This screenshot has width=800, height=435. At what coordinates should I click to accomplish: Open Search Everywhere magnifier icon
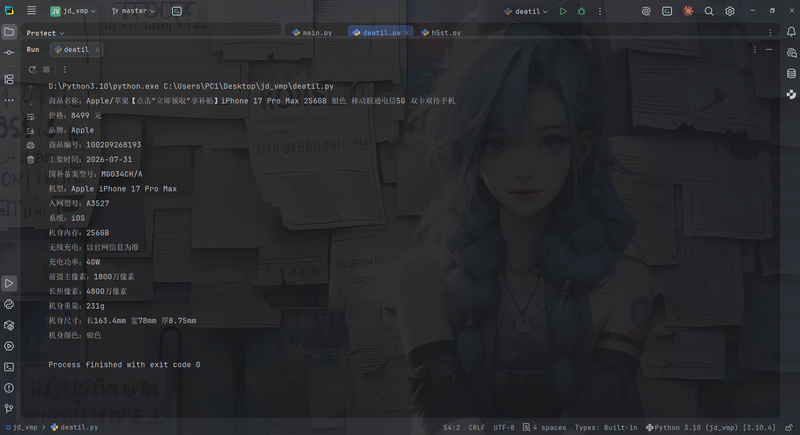[709, 11]
